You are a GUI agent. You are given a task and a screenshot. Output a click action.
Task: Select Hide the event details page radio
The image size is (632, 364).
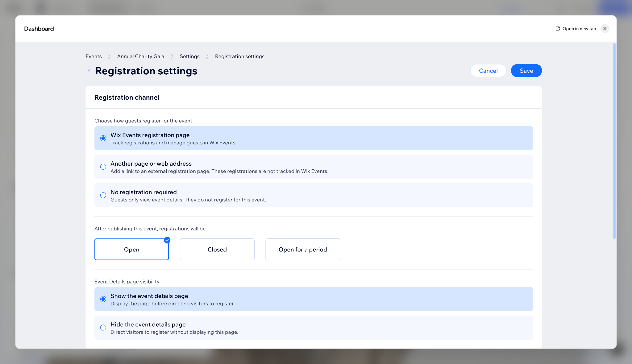click(x=103, y=328)
